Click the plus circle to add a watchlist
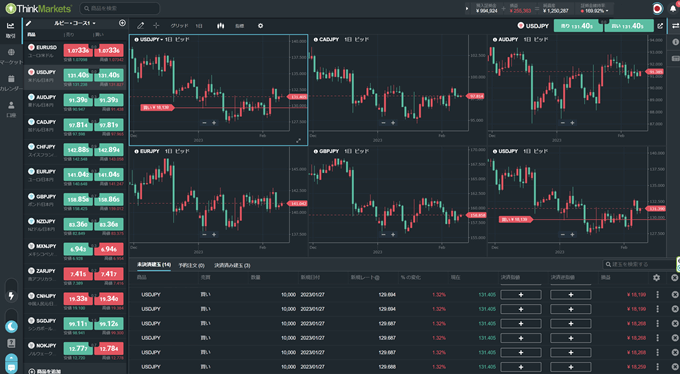Viewport: 680px width, 374px height. click(122, 23)
